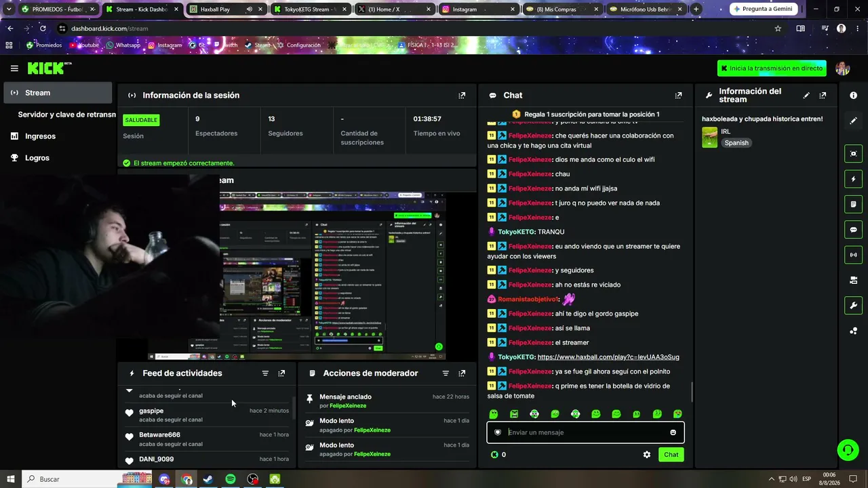Open the user profile avatar menu
868x488 pixels.
[843, 68]
